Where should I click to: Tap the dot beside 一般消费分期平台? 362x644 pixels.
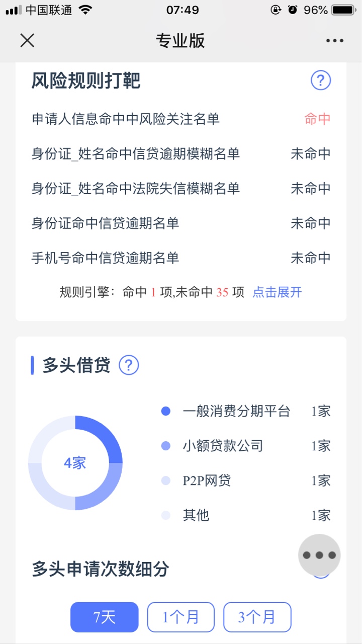click(x=166, y=411)
